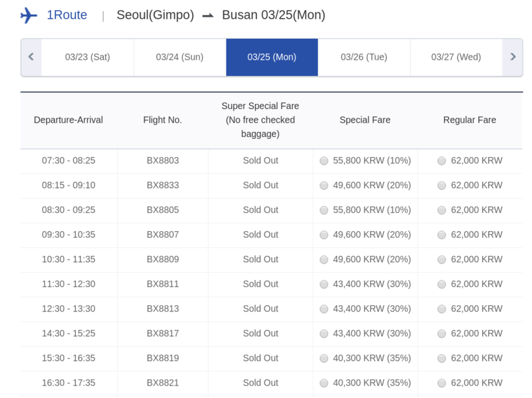Choose 49,600 KRW Special Fare for BX8833

(x=324, y=186)
